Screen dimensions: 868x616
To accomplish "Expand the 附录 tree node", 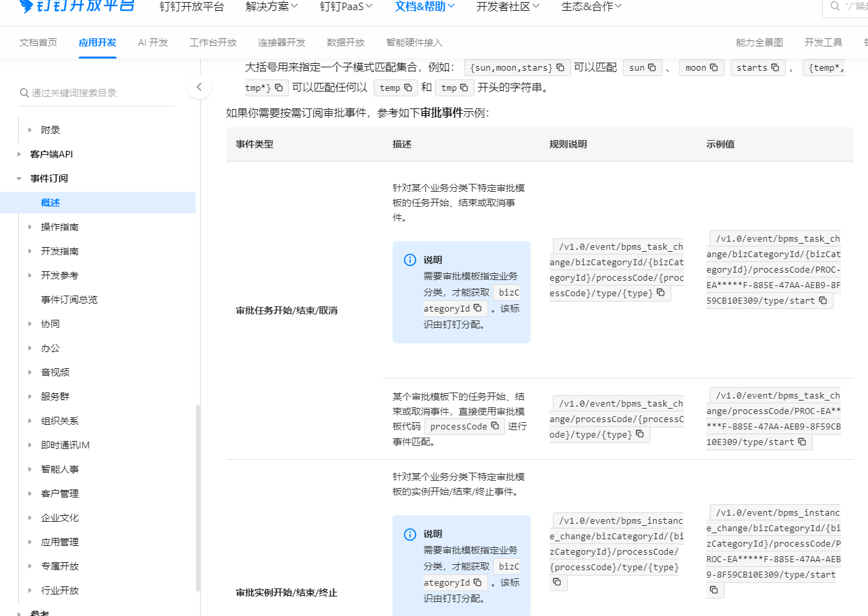I will pos(30,130).
